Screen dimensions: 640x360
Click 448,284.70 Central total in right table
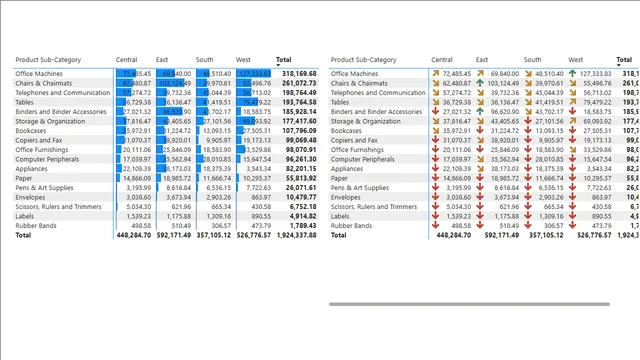(x=453, y=235)
